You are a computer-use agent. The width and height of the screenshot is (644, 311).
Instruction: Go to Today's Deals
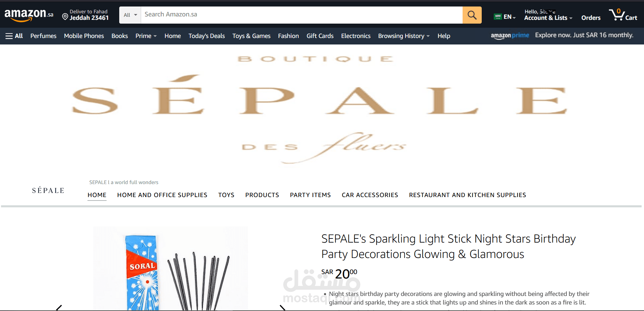207,36
